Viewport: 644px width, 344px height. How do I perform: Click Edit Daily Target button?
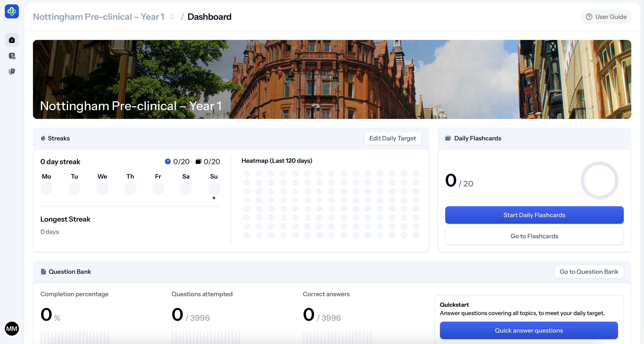pos(392,138)
